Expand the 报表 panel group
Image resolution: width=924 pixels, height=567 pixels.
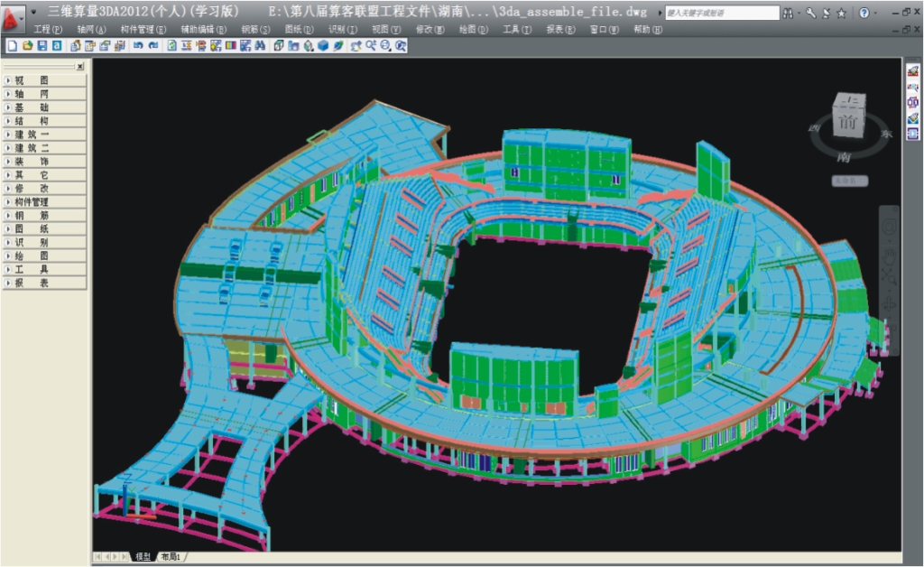tap(44, 283)
